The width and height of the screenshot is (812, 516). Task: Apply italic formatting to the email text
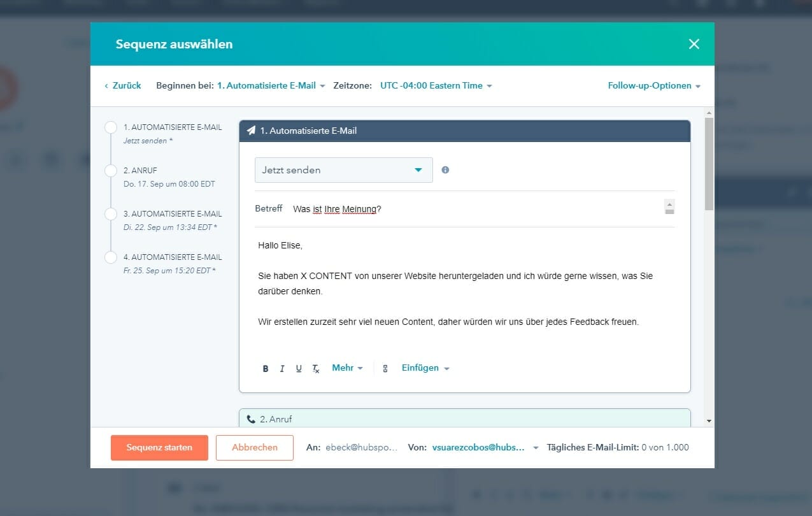[x=282, y=368]
